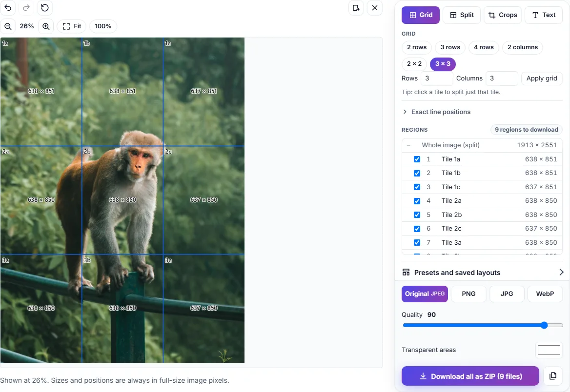570x392 pixels.
Task: Select JPG output format
Action: click(507, 294)
